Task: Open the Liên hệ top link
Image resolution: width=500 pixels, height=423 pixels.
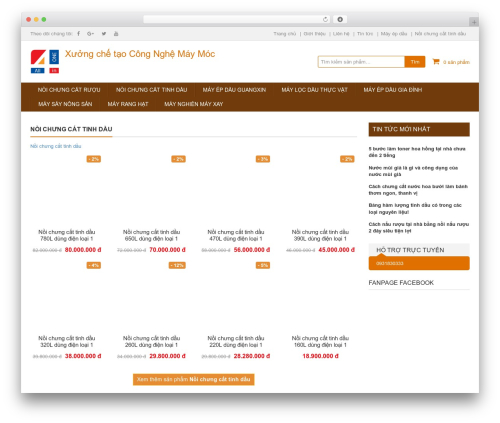Action: click(341, 34)
